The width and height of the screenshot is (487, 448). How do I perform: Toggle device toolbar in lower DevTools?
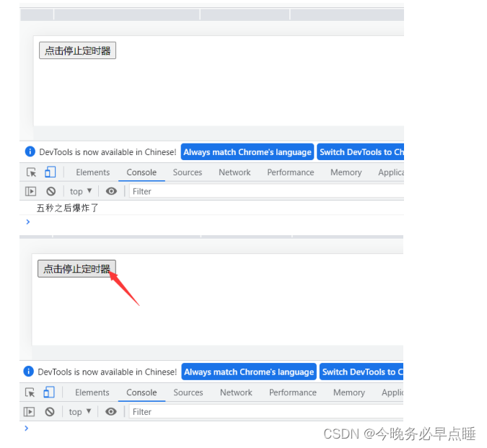(x=49, y=392)
